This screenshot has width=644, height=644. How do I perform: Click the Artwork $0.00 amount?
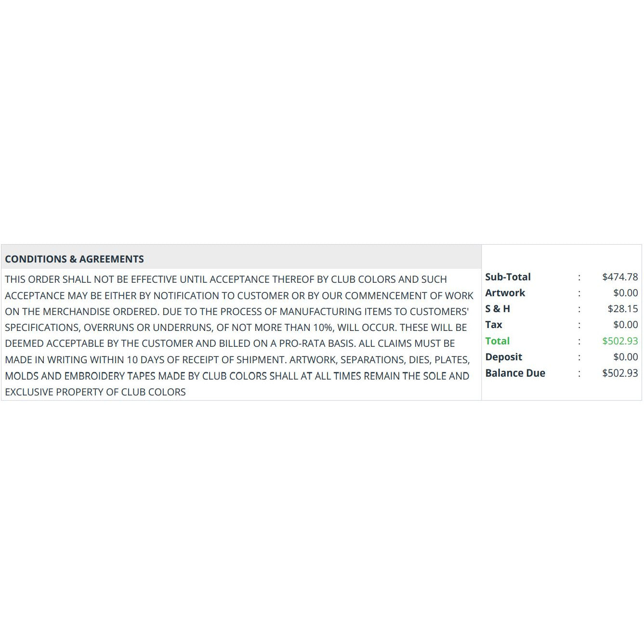(625, 293)
